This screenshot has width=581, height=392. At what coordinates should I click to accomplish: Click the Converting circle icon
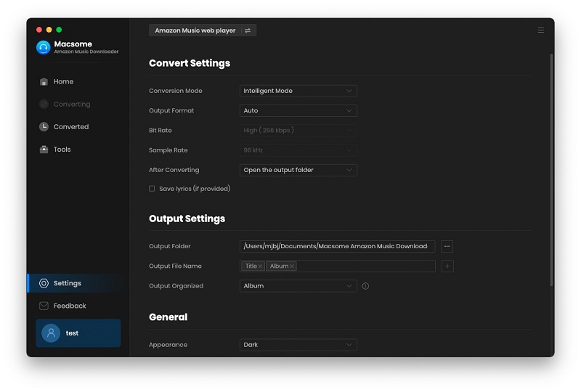point(44,104)
